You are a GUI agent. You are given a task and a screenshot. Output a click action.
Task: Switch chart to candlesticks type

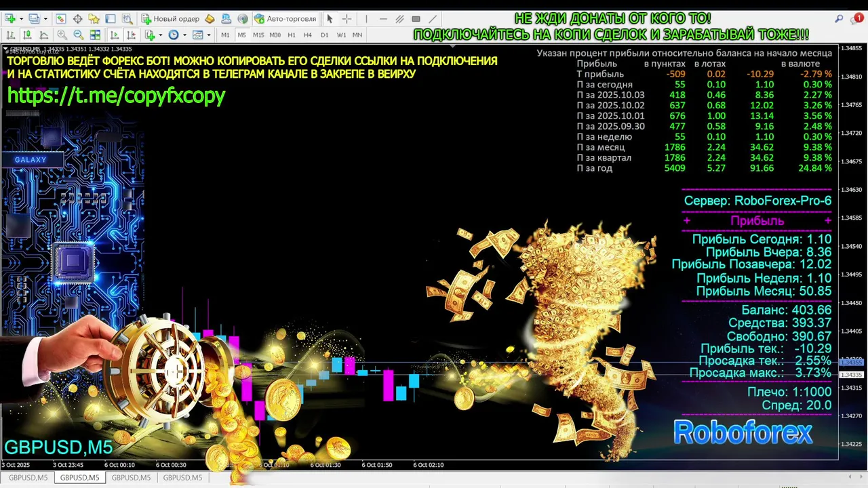(x=27, y=35)
